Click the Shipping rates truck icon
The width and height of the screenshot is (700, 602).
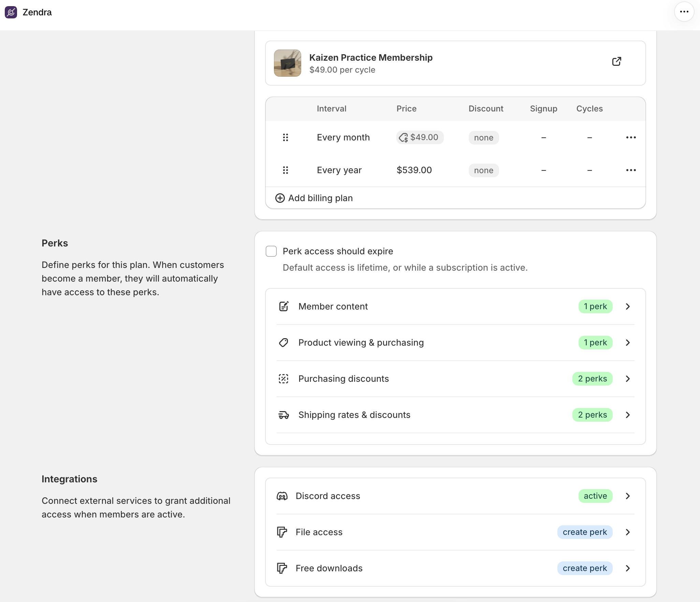tap(284, 415)
